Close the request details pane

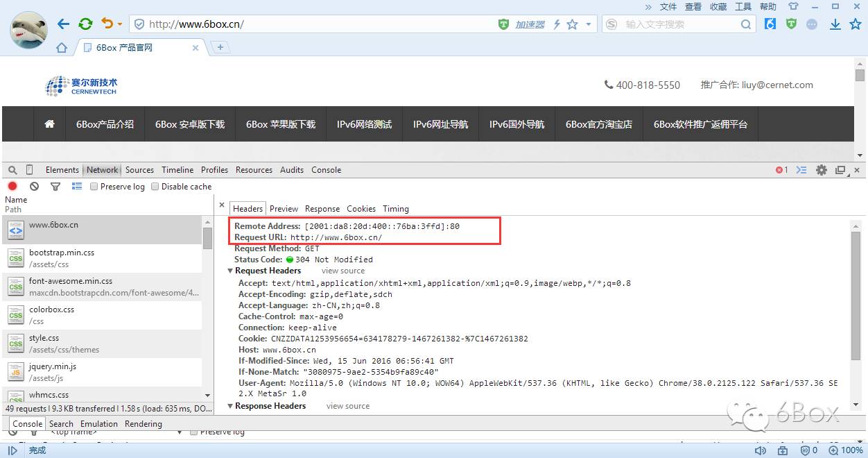(x=222, y=206)
